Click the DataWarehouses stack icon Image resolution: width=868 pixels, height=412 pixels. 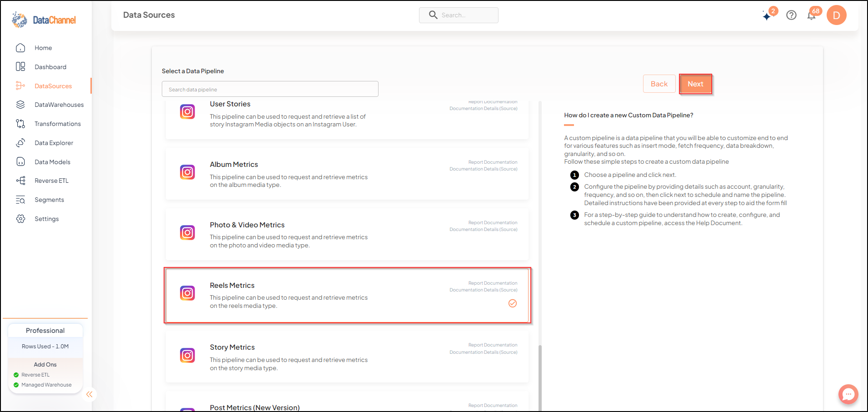(x=20, y=105)
